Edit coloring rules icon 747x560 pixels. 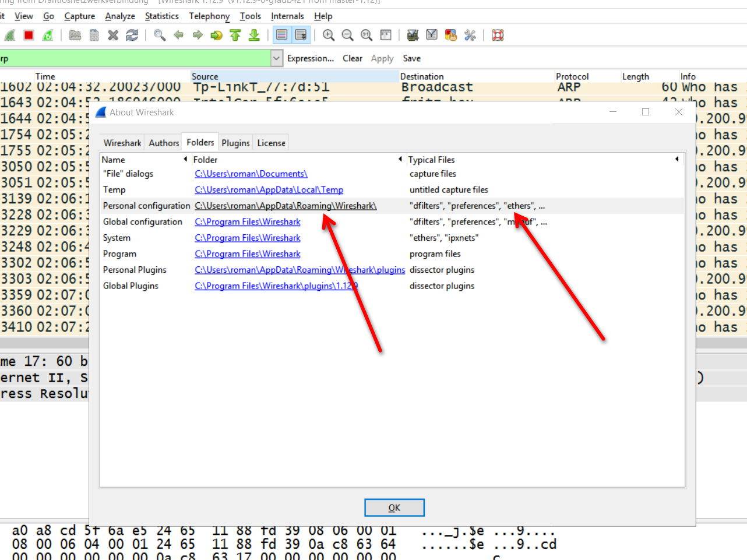coord(451,36)
